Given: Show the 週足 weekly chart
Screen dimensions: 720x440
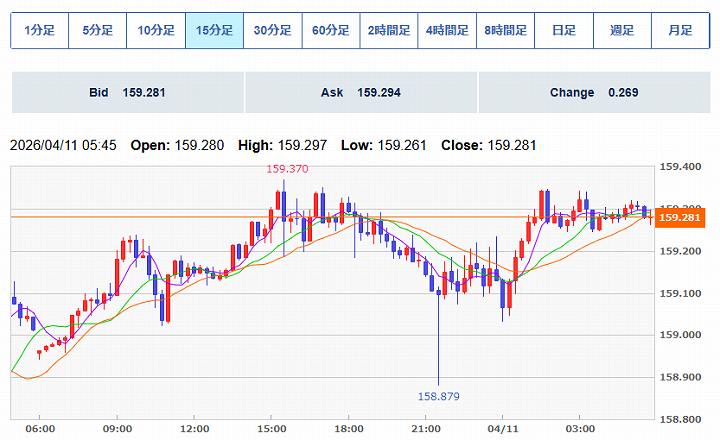Looking at the screenshot, I should tap(622, 31).
